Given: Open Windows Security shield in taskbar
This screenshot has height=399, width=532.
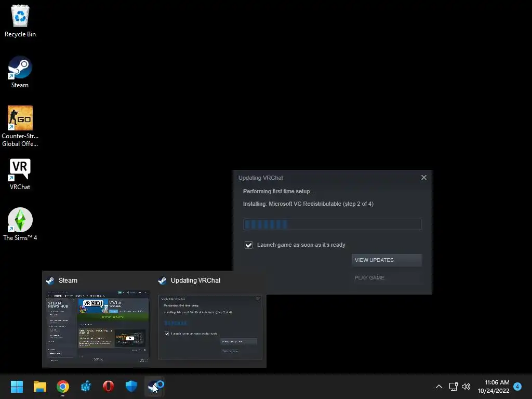Looking at the screenshot, I should click(x=131, y=387).
